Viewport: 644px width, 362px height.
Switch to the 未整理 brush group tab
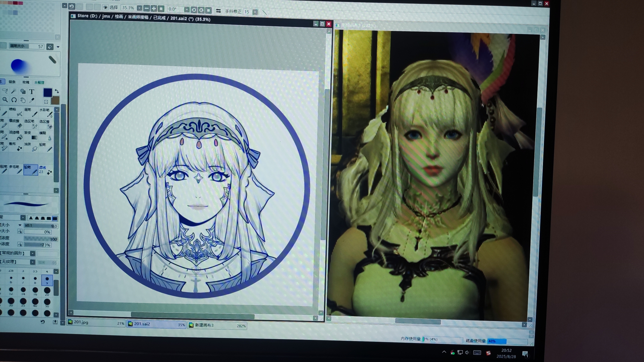coord(39,83)
